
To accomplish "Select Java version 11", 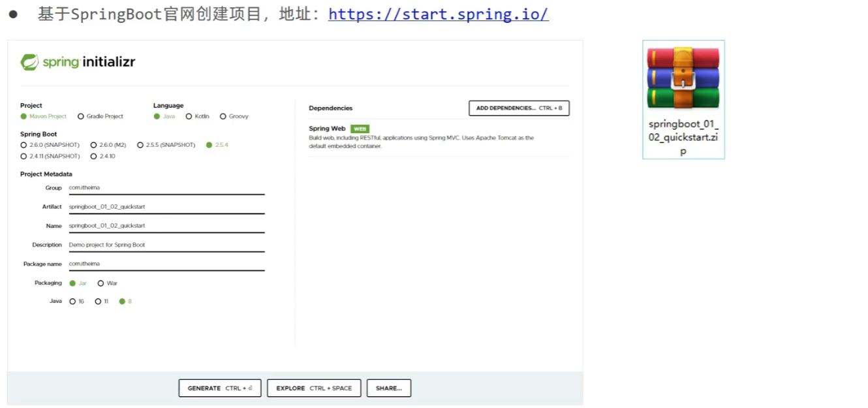I will (98, 302).
